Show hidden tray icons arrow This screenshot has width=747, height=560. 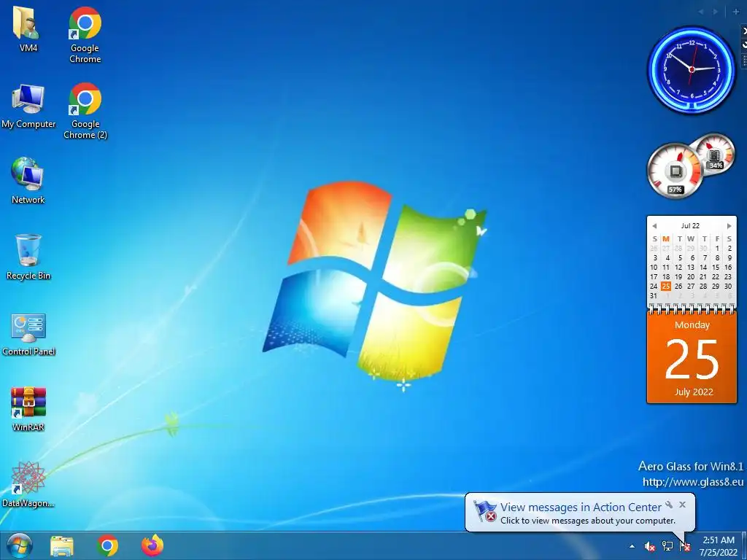632,546
